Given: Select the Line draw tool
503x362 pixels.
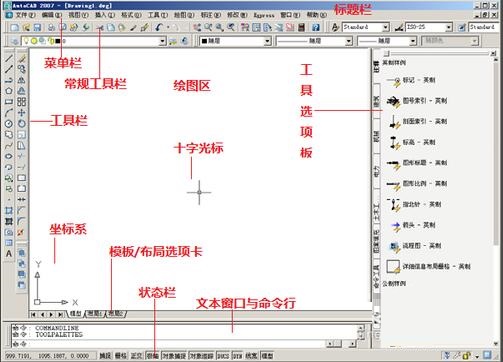Looking at the screenshot, I should 9,59.
